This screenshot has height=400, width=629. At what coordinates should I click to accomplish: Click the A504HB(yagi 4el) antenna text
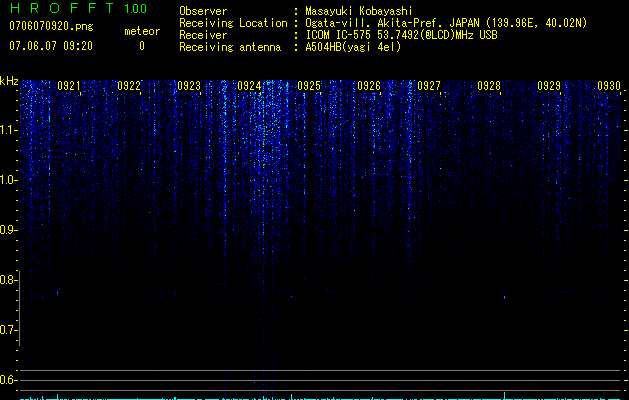tap(353, 47)
